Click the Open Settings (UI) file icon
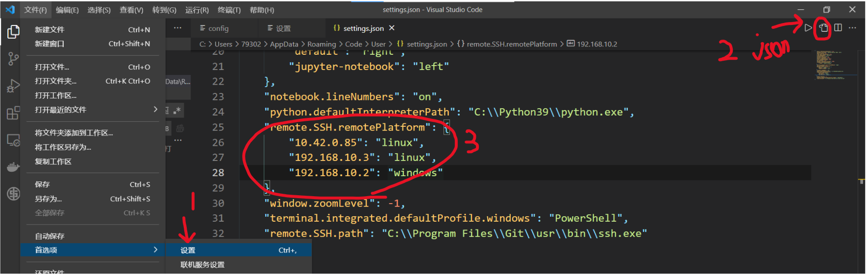868x275 pixels. [x=823, y=28]
